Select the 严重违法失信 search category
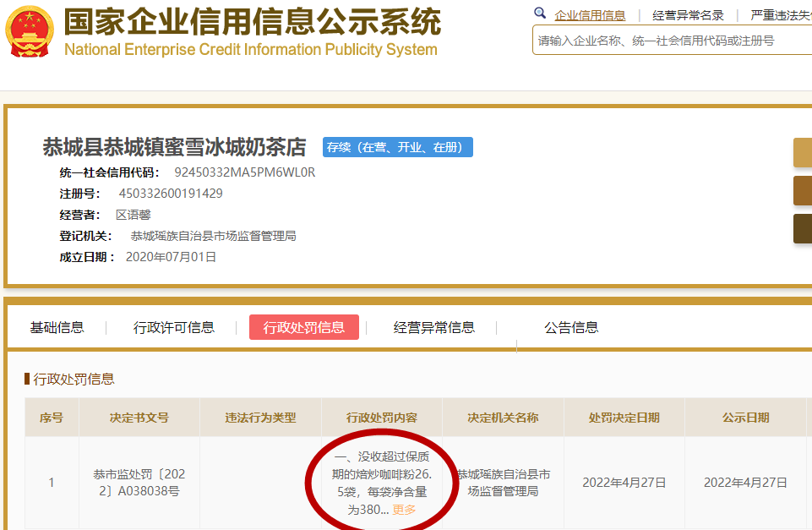The image size is (812, 530). pos(781,15)
